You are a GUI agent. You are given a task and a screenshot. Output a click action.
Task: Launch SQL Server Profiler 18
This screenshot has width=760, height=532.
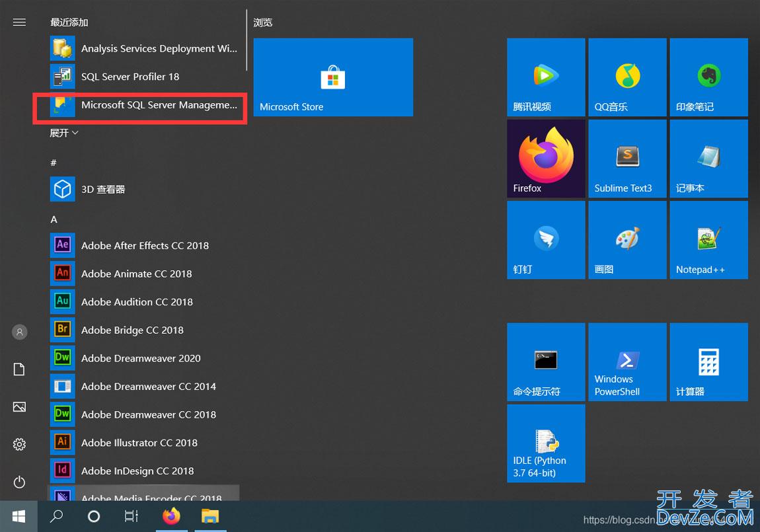pos(145,77)
